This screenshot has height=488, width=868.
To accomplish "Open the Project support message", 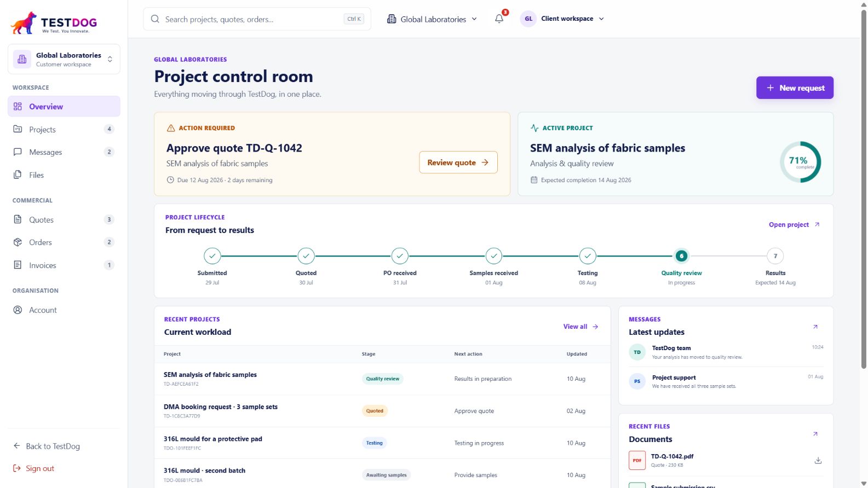I will click(x=726, y=381).
